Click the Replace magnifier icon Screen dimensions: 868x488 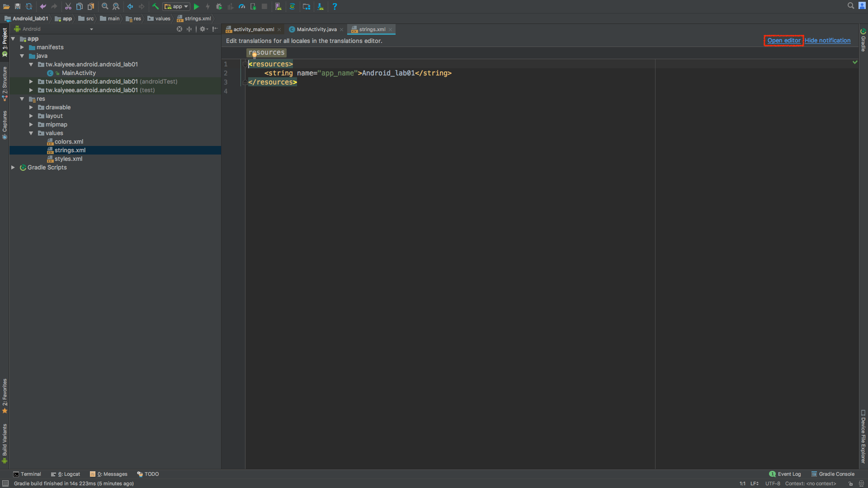click(116, 6)
